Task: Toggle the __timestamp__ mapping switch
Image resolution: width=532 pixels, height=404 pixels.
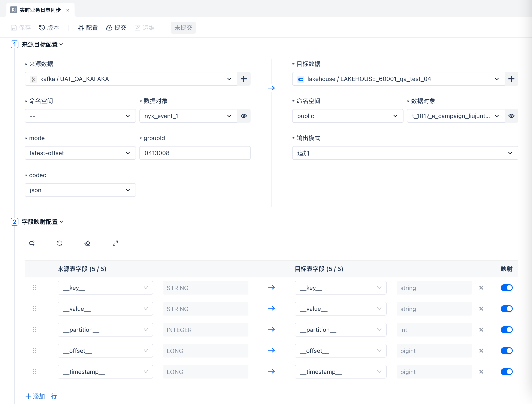Action: click(506, 371)
